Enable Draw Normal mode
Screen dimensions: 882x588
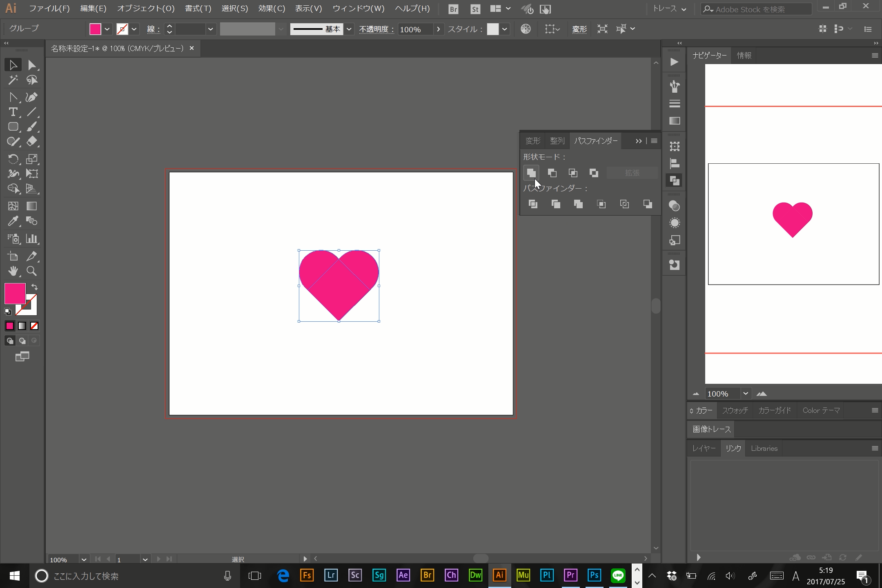coord(10,341)
